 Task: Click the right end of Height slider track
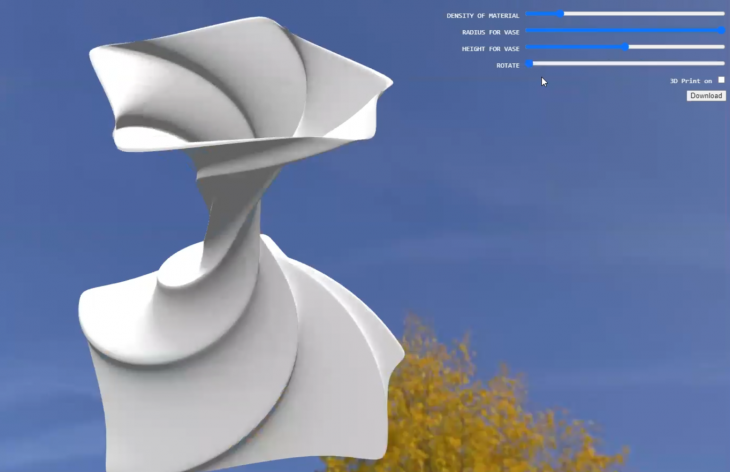[x=722, y=47]
